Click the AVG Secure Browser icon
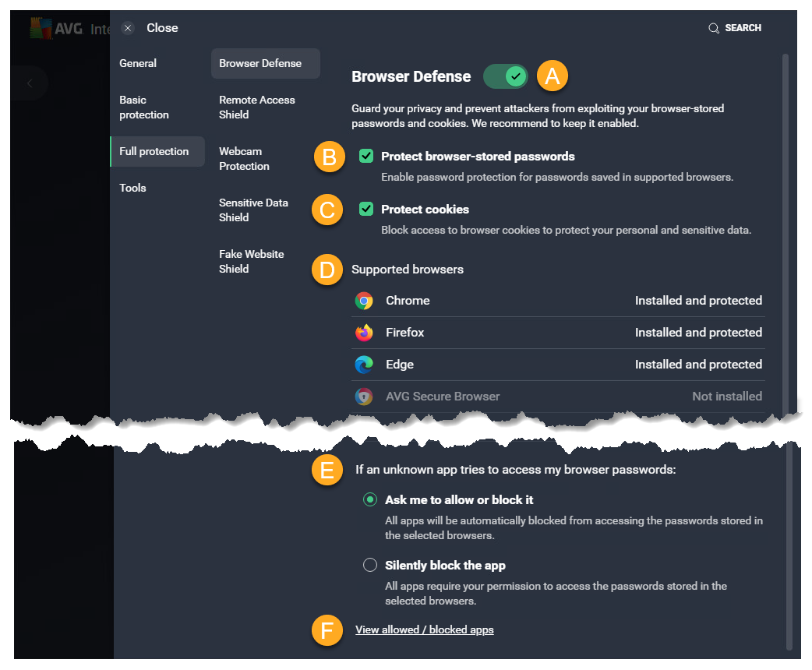Viewport: 812px width, 670px height. pos(364,397)
